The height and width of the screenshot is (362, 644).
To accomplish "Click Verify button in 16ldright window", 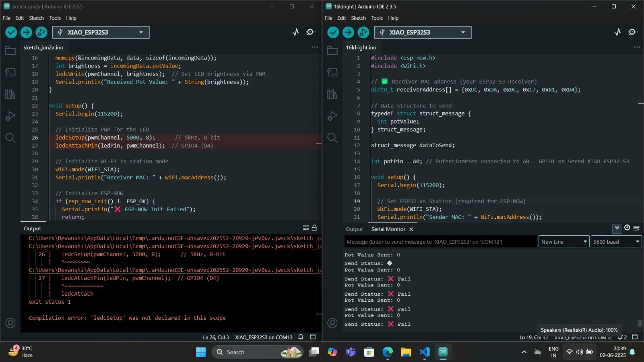I will click(x=333, y=32).
